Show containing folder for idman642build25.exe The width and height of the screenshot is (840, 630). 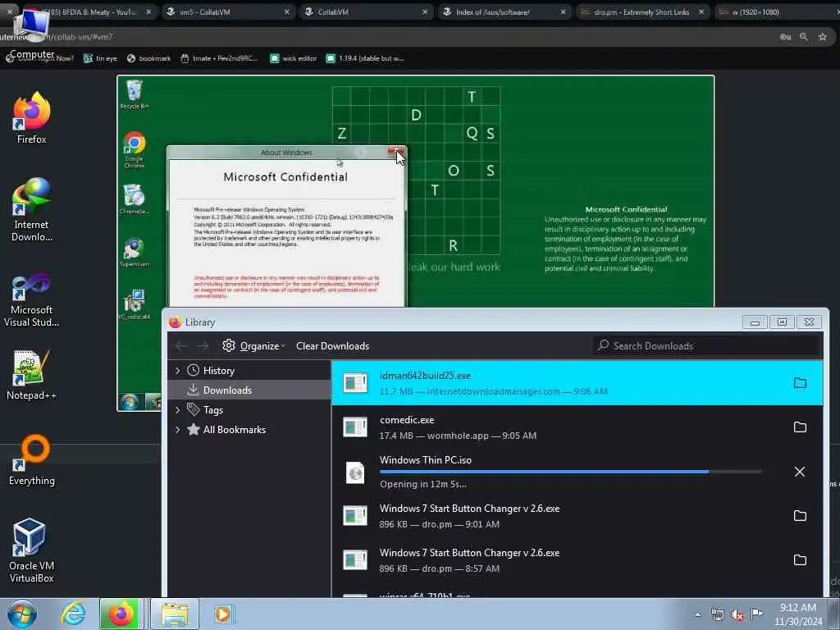click(800, 382)
